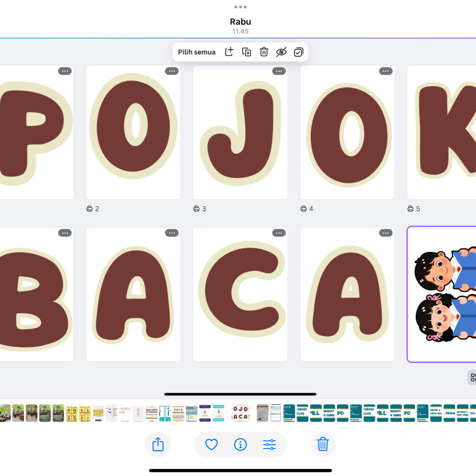476x476 pixels.
Task: Tap the three dots at the top of the screen
Action: tap(240, 7)
